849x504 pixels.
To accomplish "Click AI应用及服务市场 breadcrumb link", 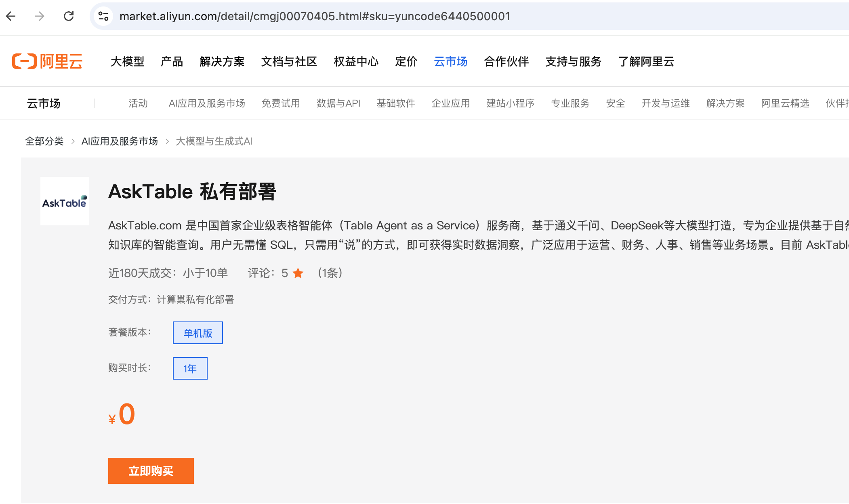I will pos(120,141).
